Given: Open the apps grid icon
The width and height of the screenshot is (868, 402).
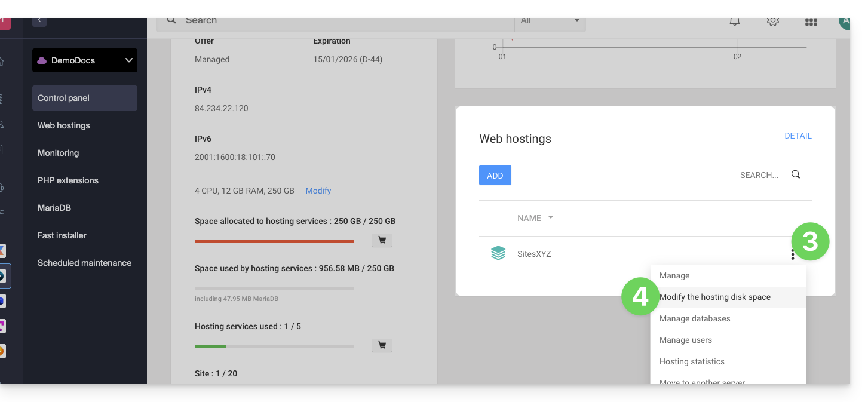Looking at the screenshot, I should coord(811,22).
